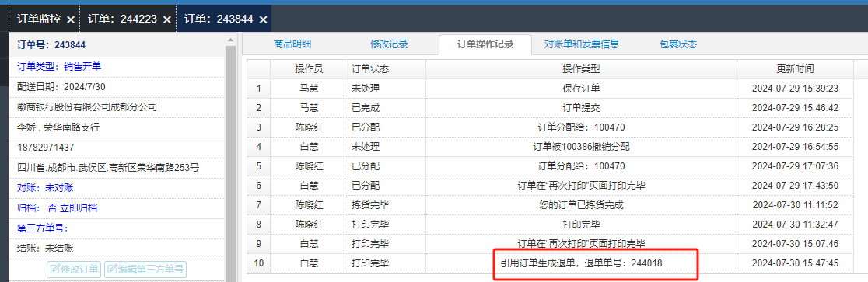Click 您的订单已拣货完成 cell
The width and height of the screenshot is (868, 282).
(x=581, y=204)
